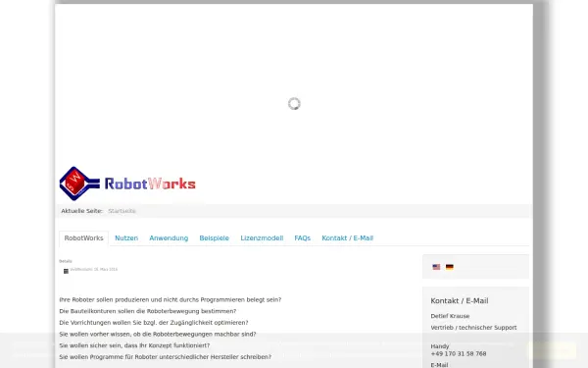Select the RobotWorks tab
The width and height of the screenshot is (588, 368).
click(x=83, y=238)
